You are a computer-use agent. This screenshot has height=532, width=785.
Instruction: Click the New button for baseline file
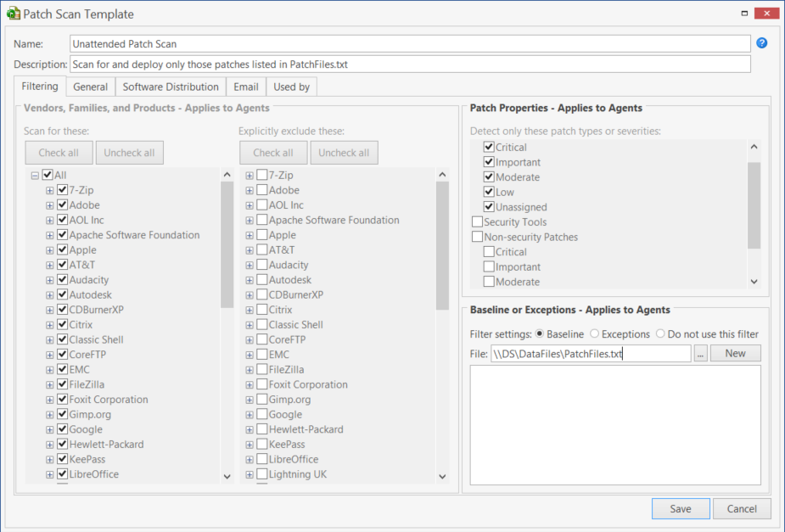(x=735, y=353)
